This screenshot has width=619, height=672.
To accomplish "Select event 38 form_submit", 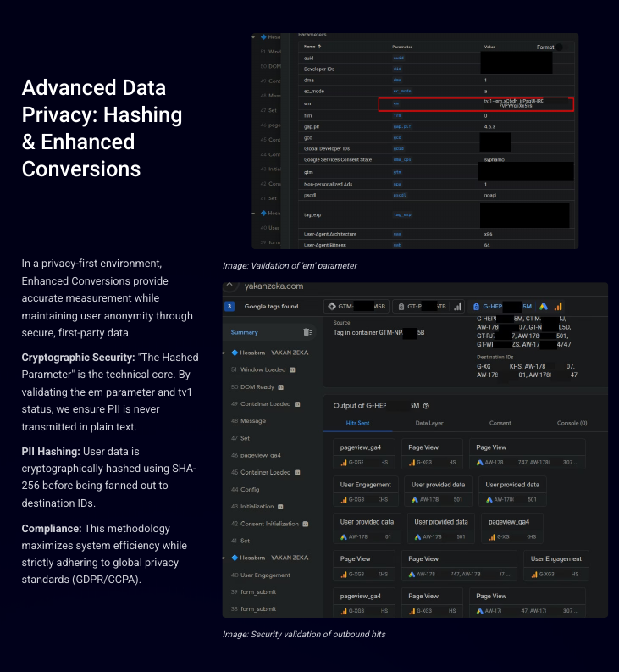I will 253,609.
